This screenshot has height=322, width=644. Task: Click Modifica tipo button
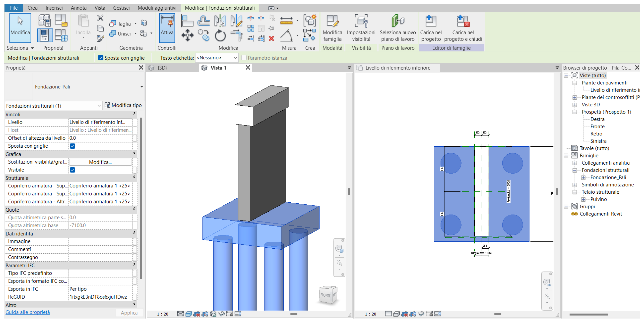click(123, 105)
